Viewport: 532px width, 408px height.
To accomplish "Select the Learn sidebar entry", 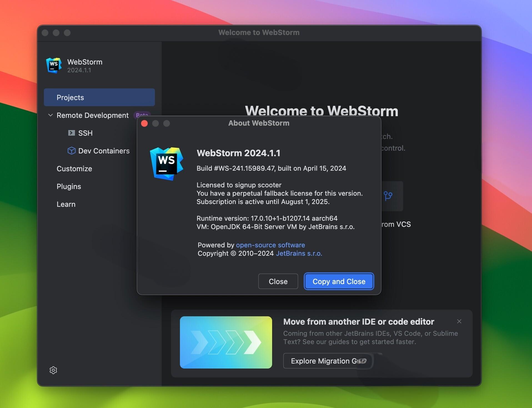I will pos(66,204).
